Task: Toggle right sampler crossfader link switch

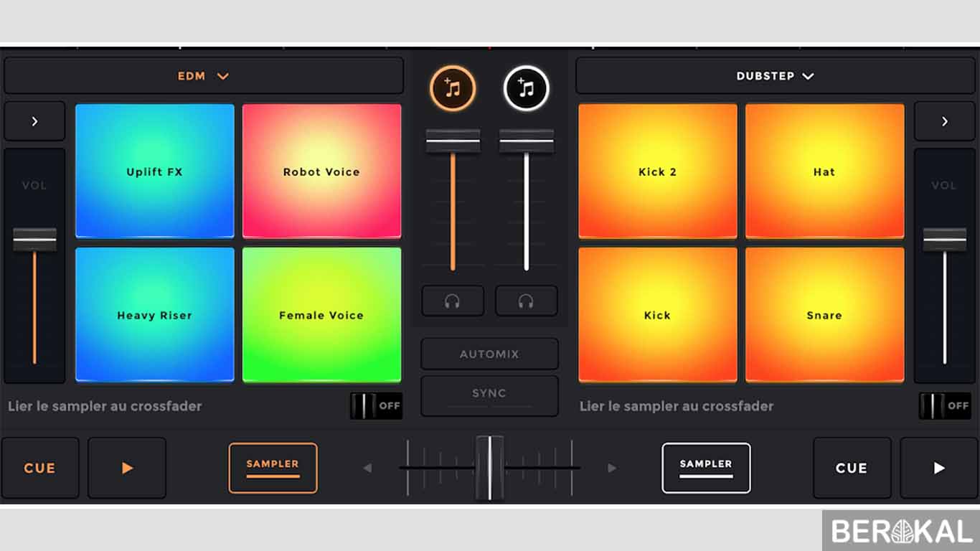Action: pyautogui.click(x=945, y=406)
